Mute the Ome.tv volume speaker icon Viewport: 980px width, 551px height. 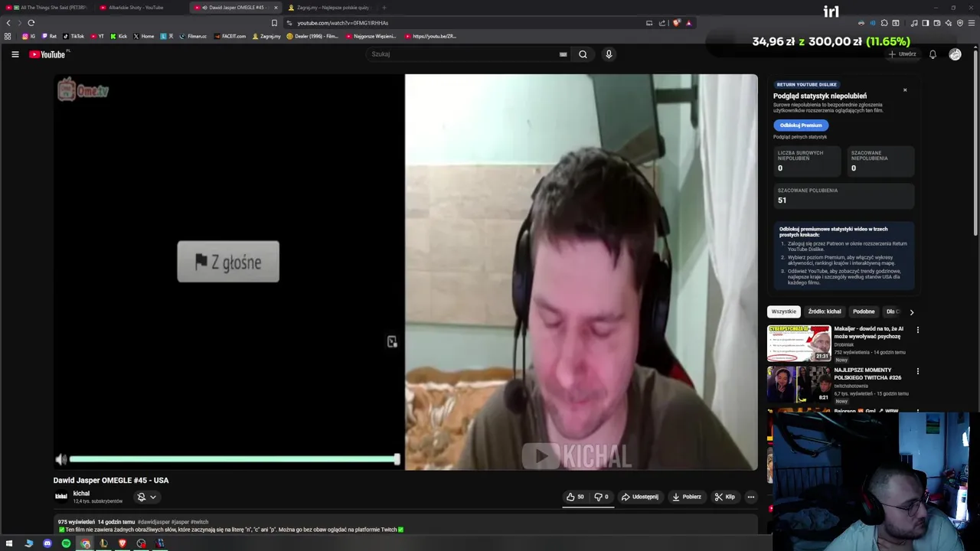pos(61,459)
